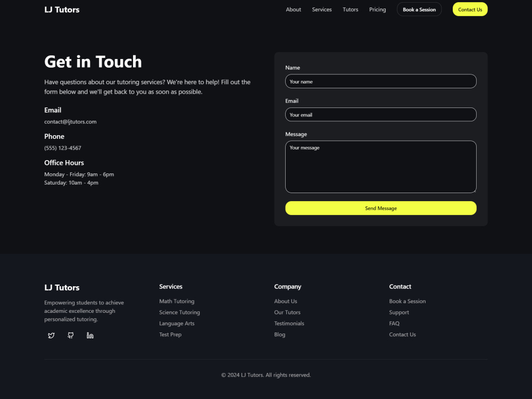Open Math Tutoring footer link
Viewport: 532px width, 399px height.
177,301
